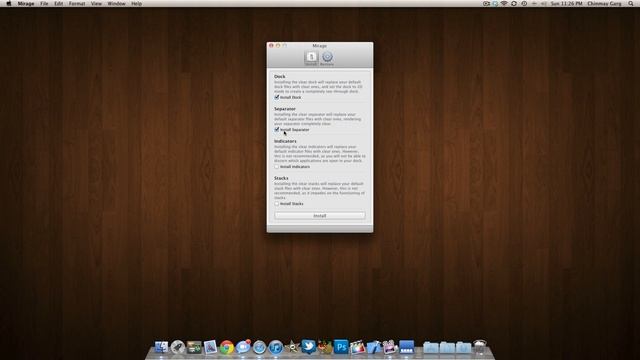Open the volume menu bar icon
640x360 pixels.
click(544, 4)
